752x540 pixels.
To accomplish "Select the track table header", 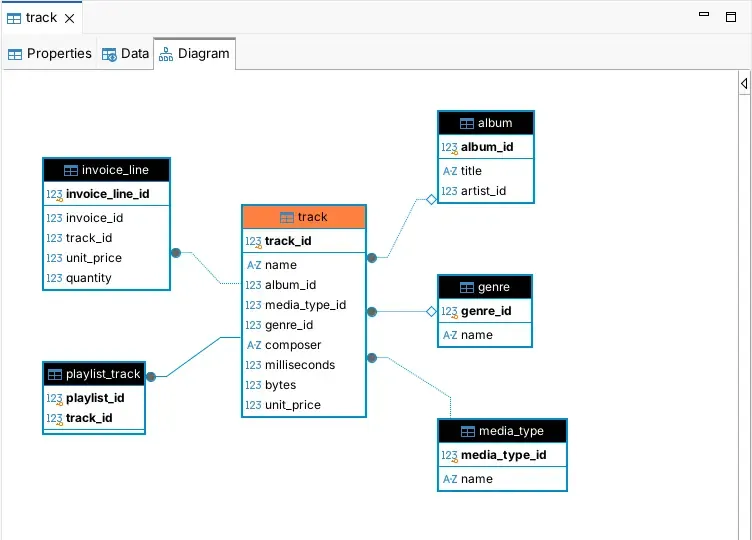I will click(304, 217).
